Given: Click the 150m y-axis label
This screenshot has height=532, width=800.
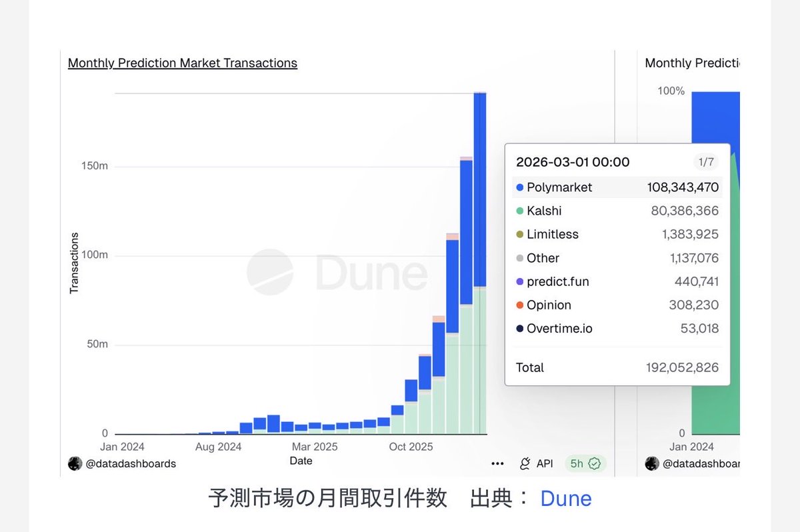Looking at the screenshot, I should 94,165.
